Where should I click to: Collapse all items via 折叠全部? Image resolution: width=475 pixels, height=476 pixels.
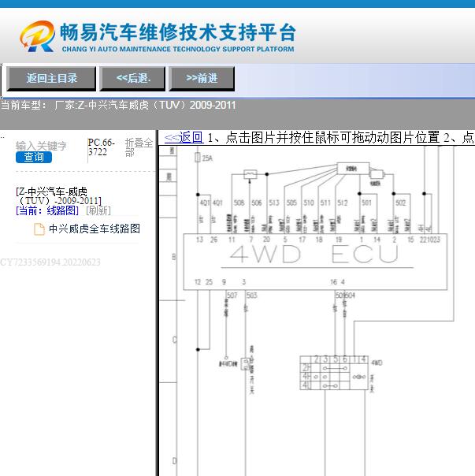pos(139,147)
